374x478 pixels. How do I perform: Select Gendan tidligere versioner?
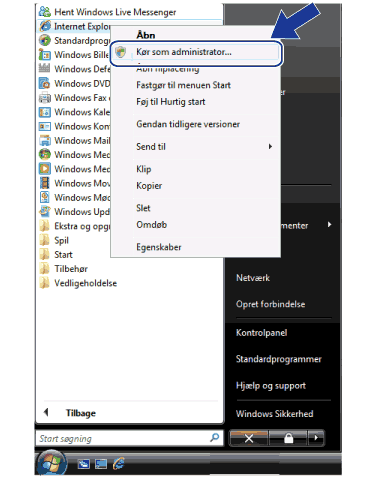(188, 124)
